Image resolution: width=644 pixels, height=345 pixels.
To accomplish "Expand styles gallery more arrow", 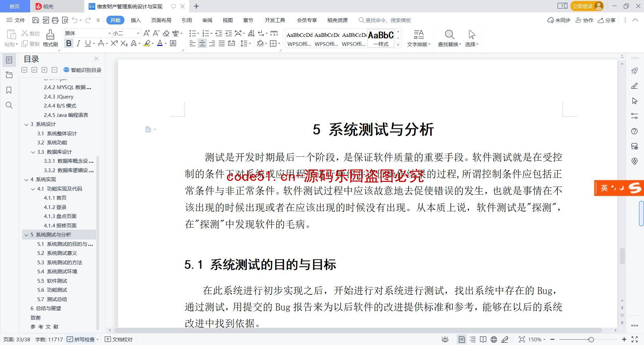I will 398,45.
